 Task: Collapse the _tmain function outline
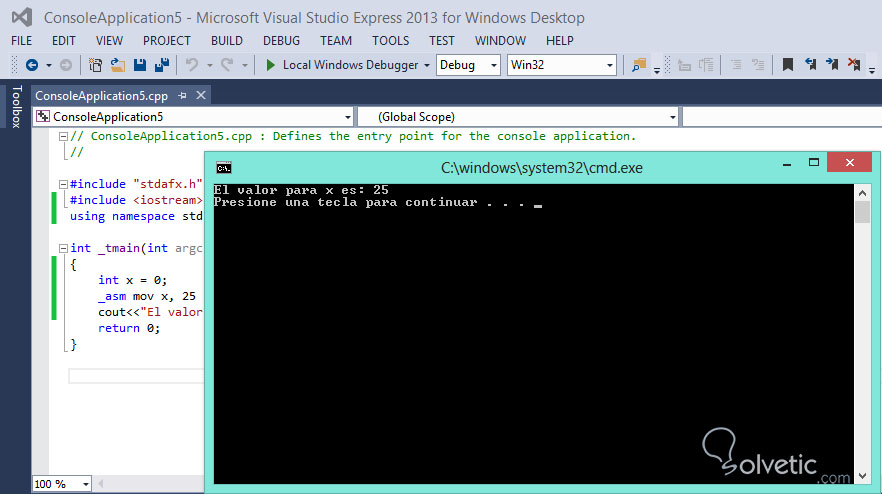tap(63, 248)
